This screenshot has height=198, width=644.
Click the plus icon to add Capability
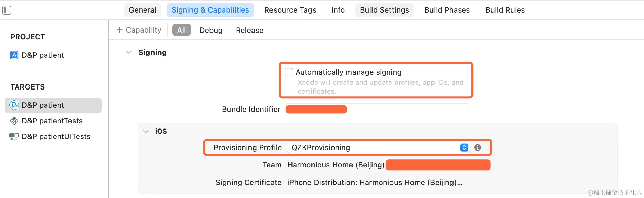coord(119,30)
